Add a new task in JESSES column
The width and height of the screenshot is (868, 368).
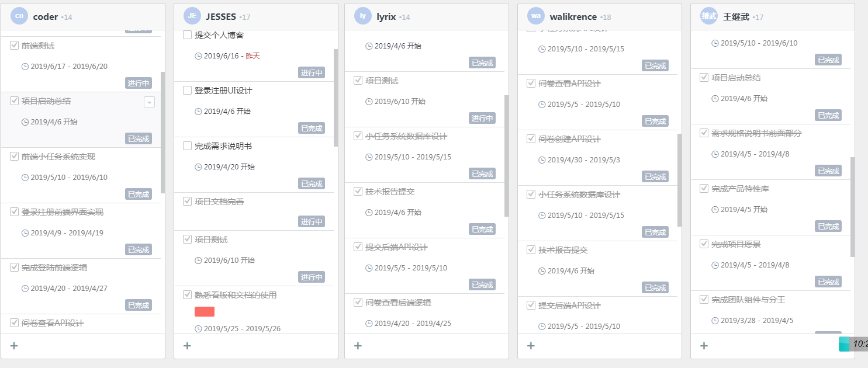coord(187,346)
